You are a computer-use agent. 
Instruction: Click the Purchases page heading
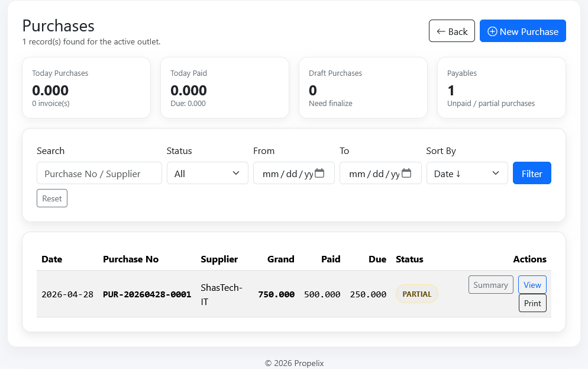coord(59,26)
